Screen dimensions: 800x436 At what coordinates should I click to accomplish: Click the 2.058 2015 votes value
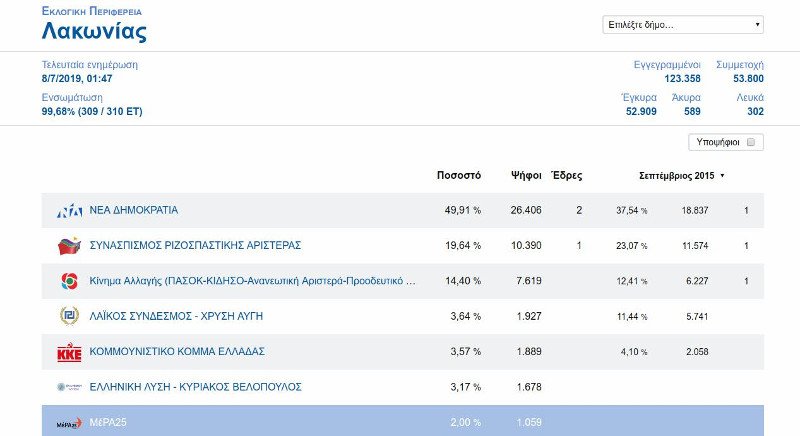pyautogui.click(x=697, y=351)
